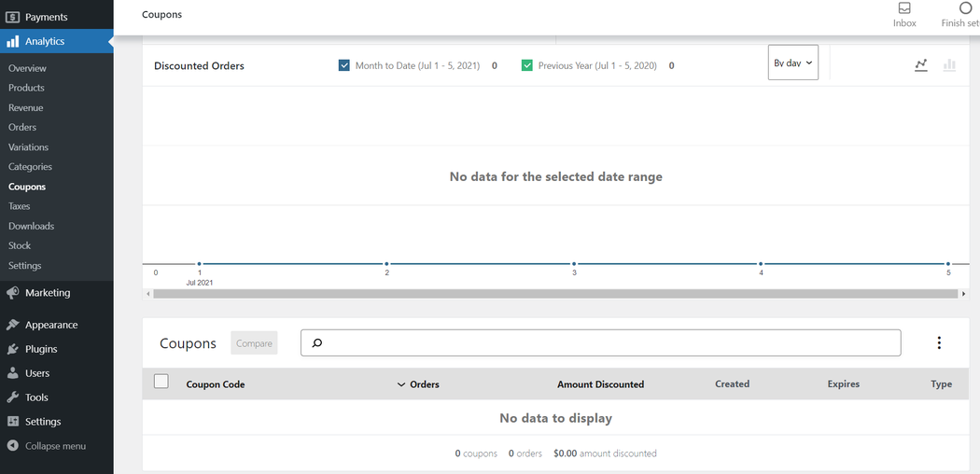Go to Stock analytics
Screen dimensions: 980x474
pos(20,245)
